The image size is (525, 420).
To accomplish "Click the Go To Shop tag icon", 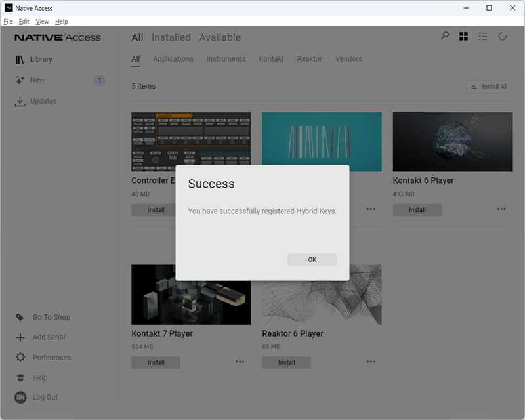I will point(20,317).
